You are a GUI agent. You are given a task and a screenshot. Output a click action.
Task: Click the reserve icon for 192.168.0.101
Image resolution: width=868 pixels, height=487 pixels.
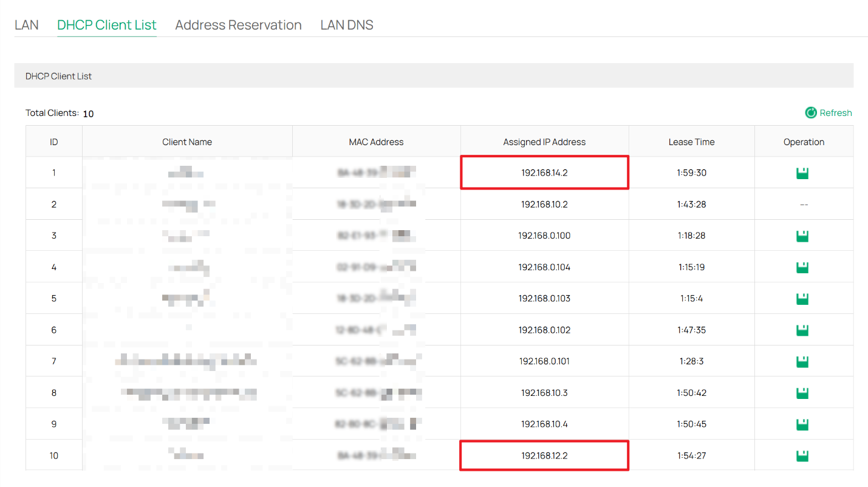coord(802,362)
